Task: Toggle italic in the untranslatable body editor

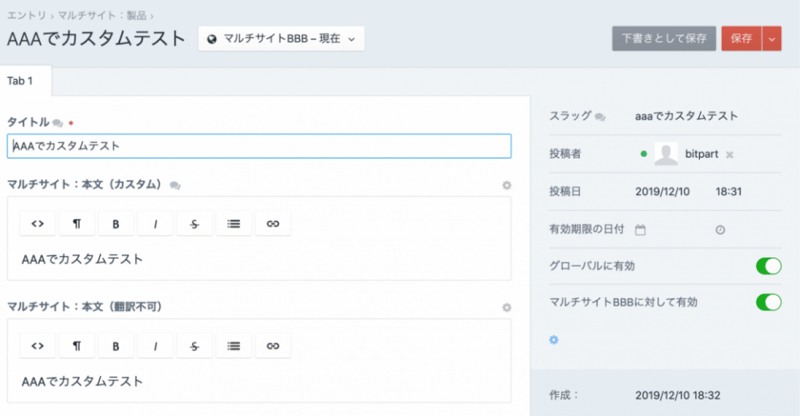Action: coord(155,345)
